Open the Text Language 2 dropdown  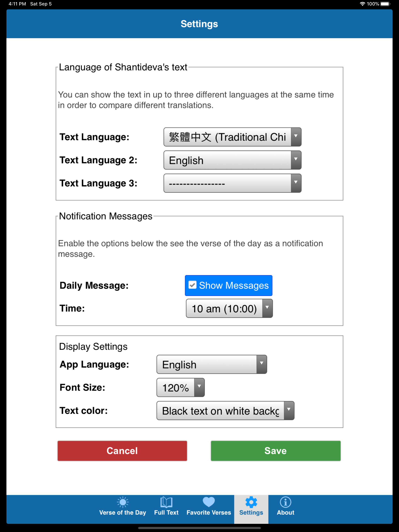click(232, 160)
